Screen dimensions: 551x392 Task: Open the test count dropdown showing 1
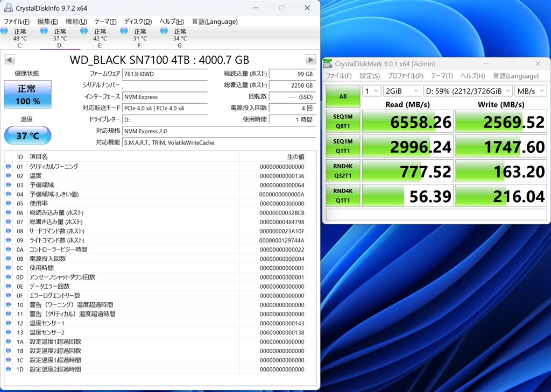[371, 91]
